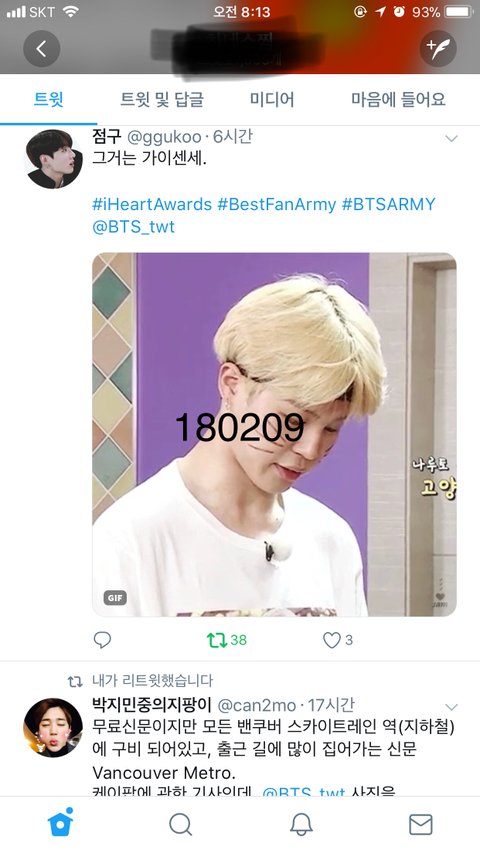This screenshot has width=480, height=853.
Task: Switch to 트윗 및 답글 tab
Action: pyautogui.click(x=162, y=100)
